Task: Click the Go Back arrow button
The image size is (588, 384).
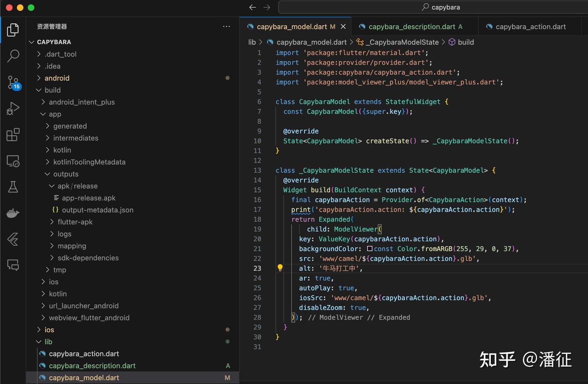Action: [x=252, y=7]
